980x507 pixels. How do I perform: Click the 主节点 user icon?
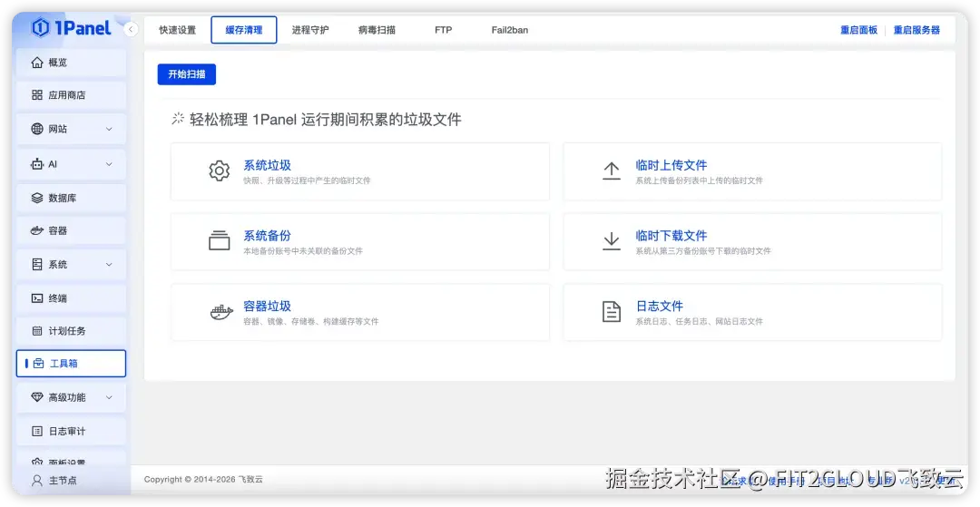pos(37,481)
